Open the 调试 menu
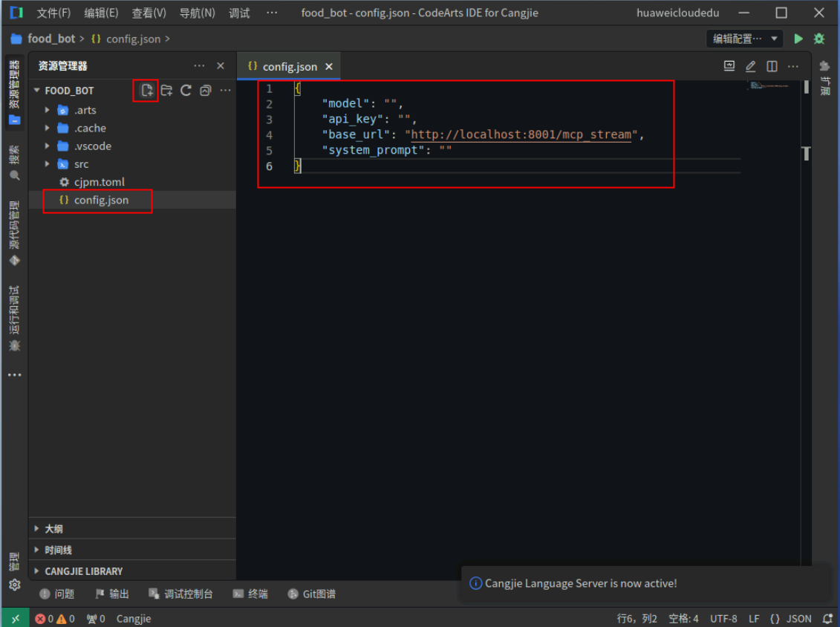This screenshot has width=840, height=627. (239, 13)
